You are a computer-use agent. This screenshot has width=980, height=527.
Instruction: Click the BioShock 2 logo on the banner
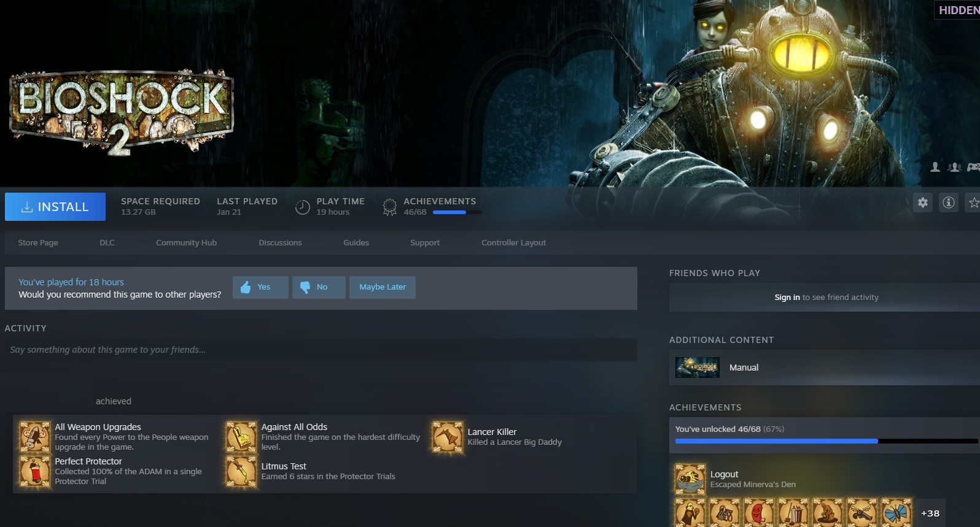click(122, 112)
